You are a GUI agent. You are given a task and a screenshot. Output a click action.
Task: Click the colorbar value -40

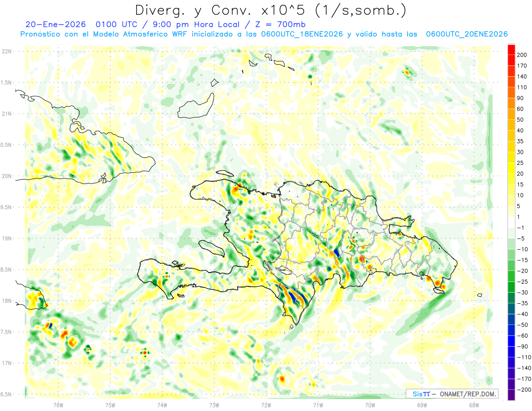[x=522, y=314]
